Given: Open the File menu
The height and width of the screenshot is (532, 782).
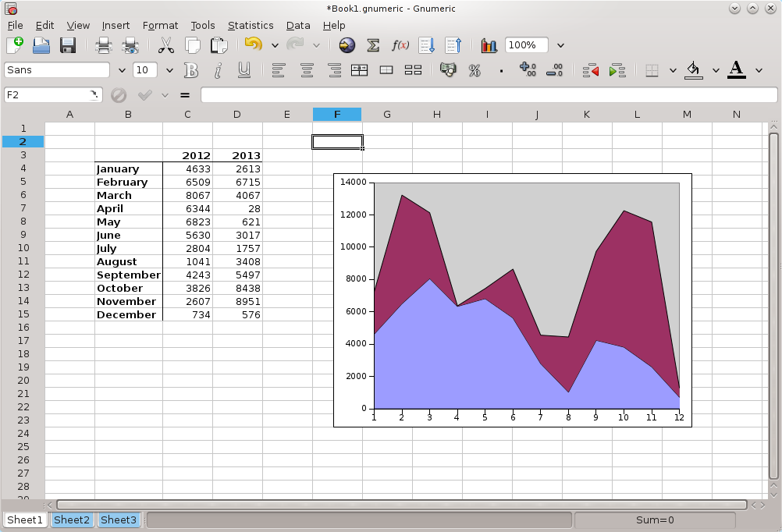Looking at the screenshot, I should pos(15,26).
